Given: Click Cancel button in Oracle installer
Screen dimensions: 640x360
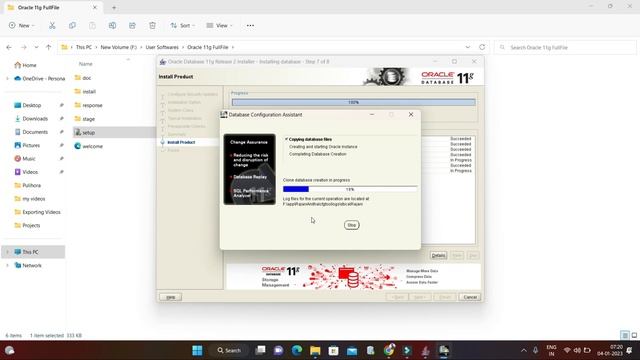Looking at the screenshot, I should point(470,297).
